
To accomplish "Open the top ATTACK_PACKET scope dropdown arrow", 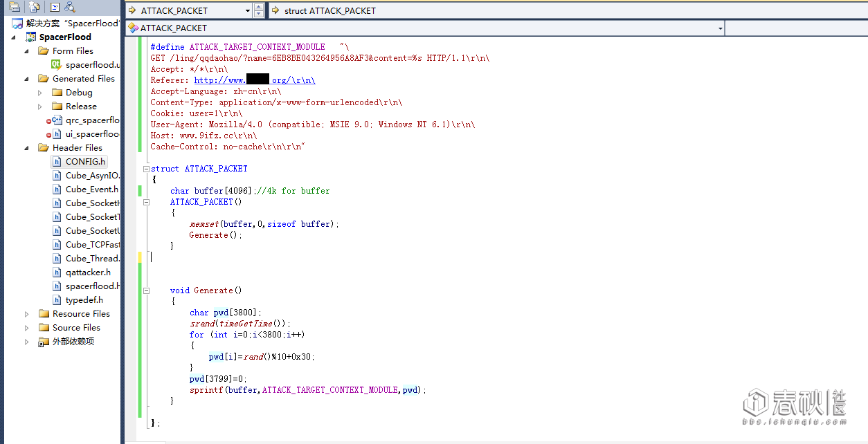I will pos(248,10).
